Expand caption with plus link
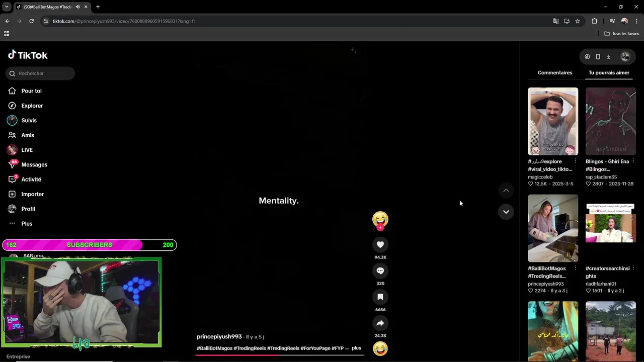The height and width of the screenshot is (362, 644). point(356,348)
